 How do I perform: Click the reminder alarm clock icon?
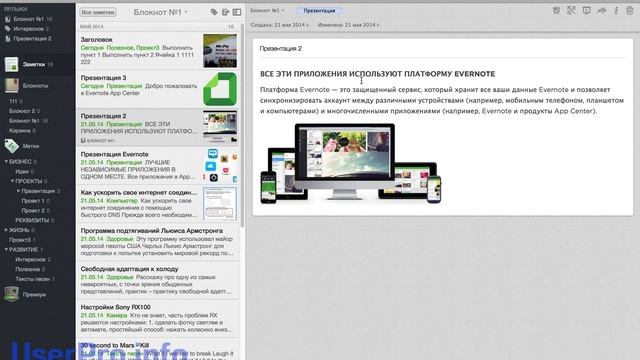pos(556,11)
